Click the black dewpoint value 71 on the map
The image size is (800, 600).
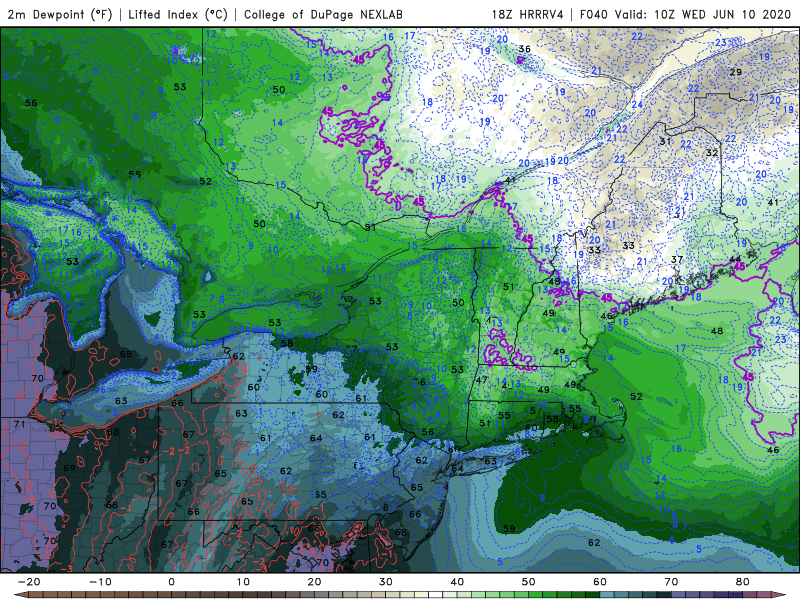click(19, 424)
